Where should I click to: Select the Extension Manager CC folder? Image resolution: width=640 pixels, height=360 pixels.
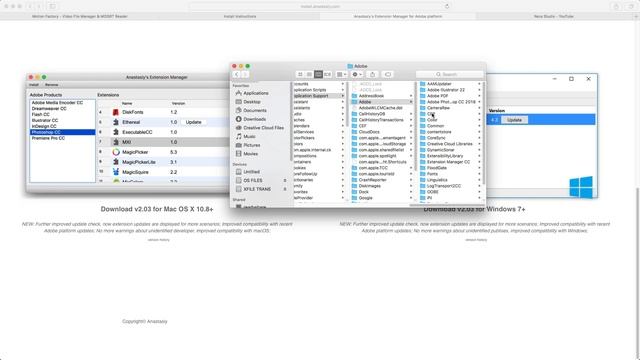click(x=449, y=162)
